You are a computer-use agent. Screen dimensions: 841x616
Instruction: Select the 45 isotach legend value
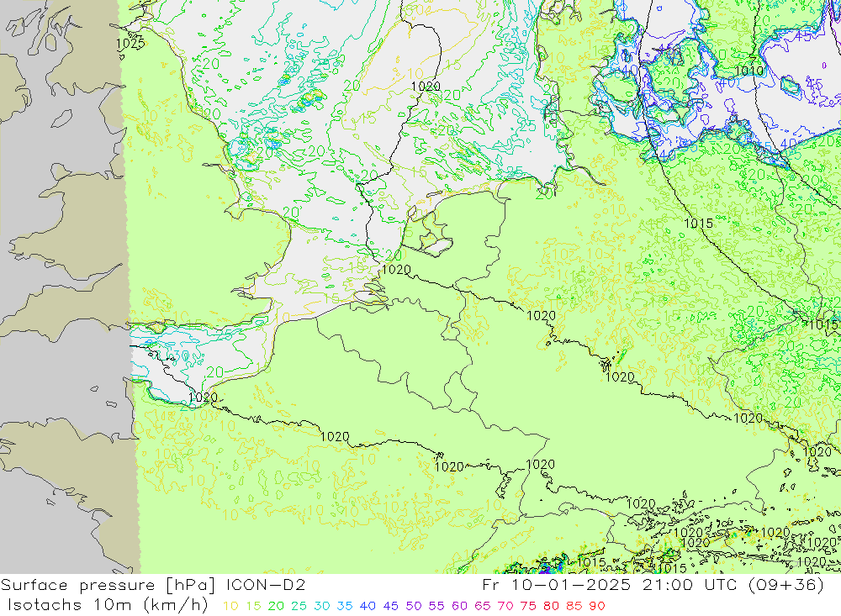(390, 606)
